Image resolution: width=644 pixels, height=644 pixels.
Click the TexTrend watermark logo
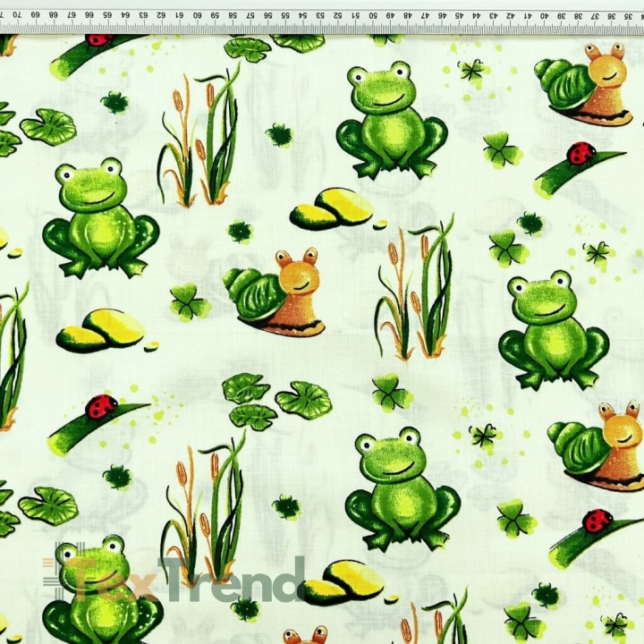coord(174,579)
